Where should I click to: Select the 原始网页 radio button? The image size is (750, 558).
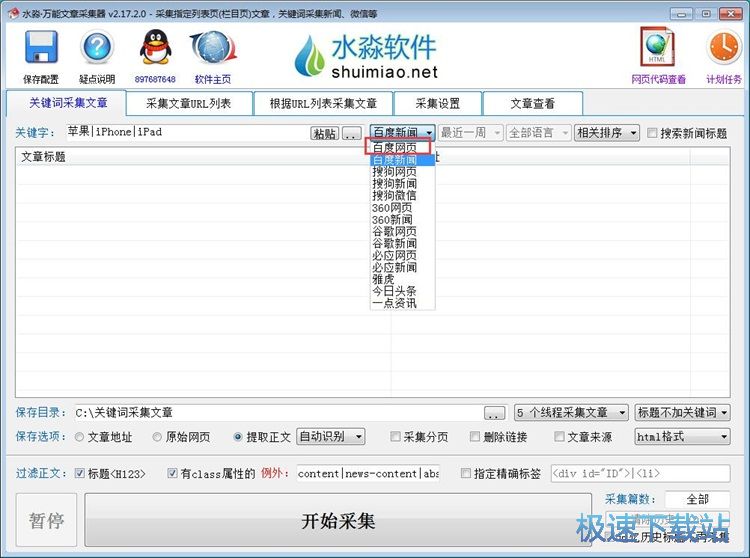[157, 437]
